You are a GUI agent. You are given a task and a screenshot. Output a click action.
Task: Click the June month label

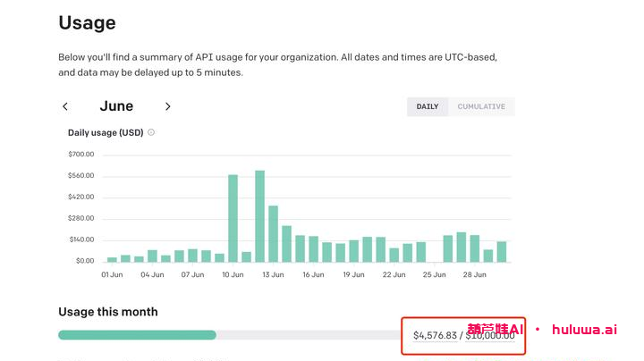coord(116,106)
